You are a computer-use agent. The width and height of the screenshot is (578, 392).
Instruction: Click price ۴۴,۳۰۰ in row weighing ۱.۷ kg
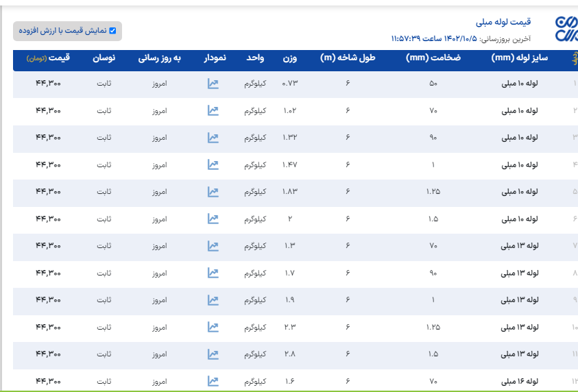[x=48, y=273]
